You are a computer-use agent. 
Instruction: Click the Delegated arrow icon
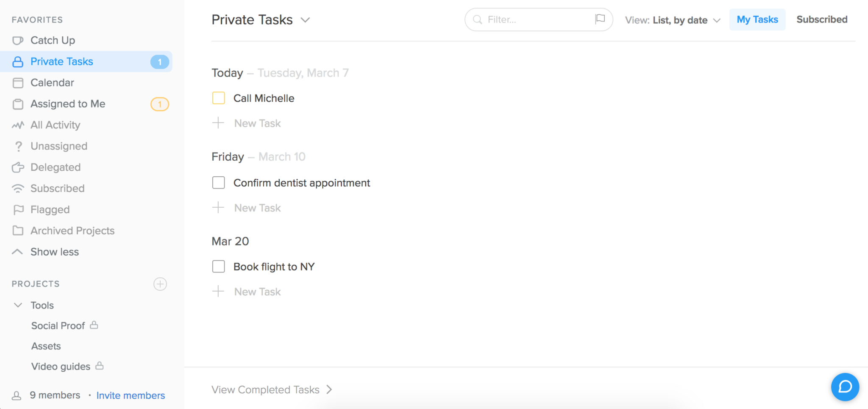(x=18, y=167)
